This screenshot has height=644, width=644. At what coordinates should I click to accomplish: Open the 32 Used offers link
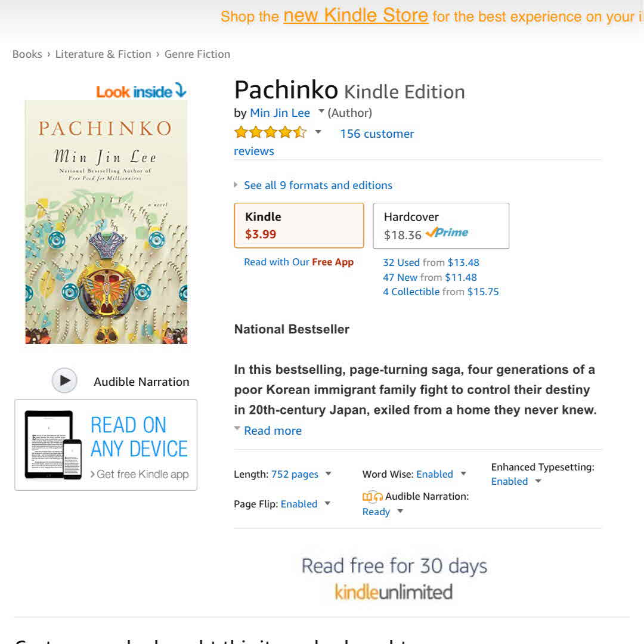[x=401, y=262]
